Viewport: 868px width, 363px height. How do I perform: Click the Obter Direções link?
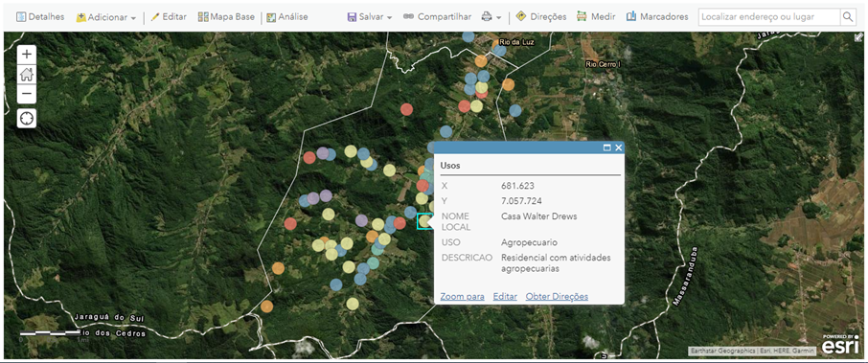(x=557, y=297)
